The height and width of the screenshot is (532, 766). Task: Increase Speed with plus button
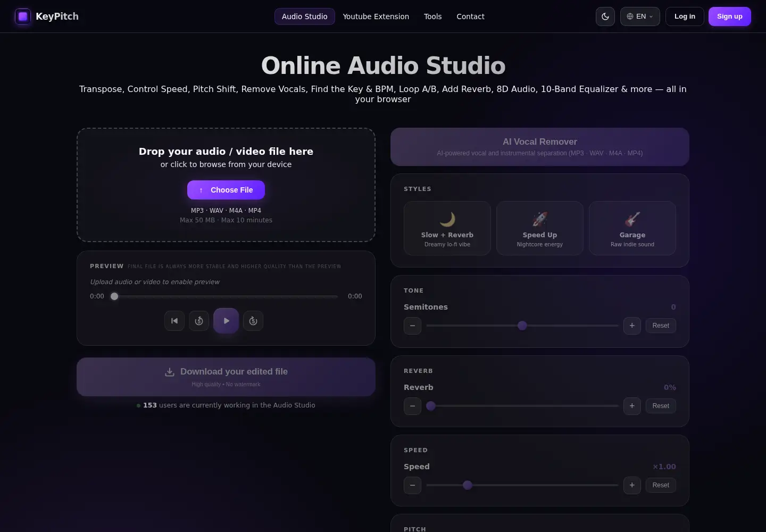632,485
